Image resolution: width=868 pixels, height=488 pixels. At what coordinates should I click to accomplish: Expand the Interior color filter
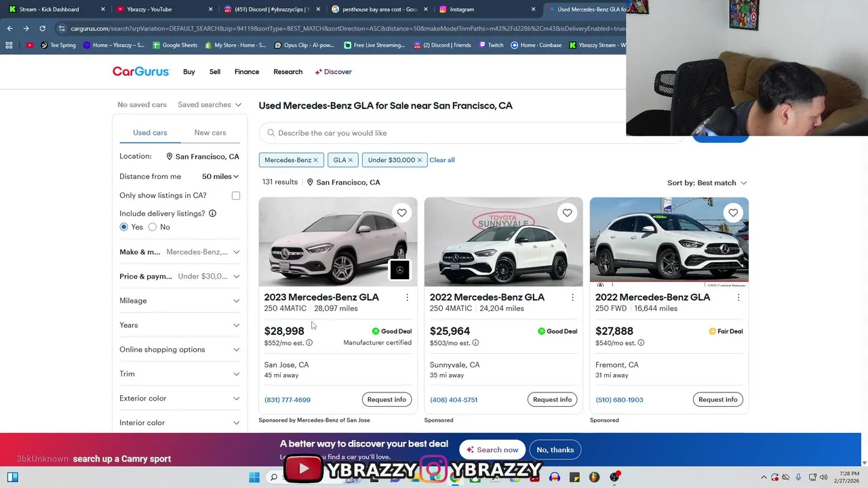click(x=180, y=423)
